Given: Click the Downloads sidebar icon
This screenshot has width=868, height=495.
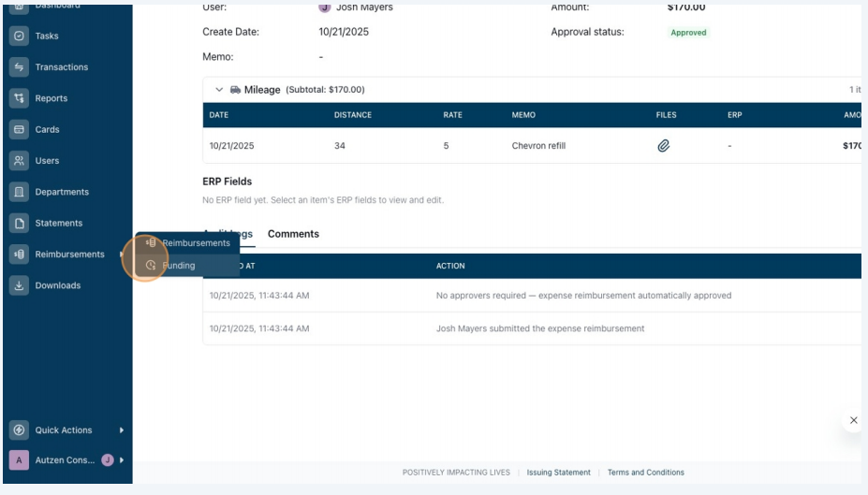Looking at the screenshot, I should (19, 285).
